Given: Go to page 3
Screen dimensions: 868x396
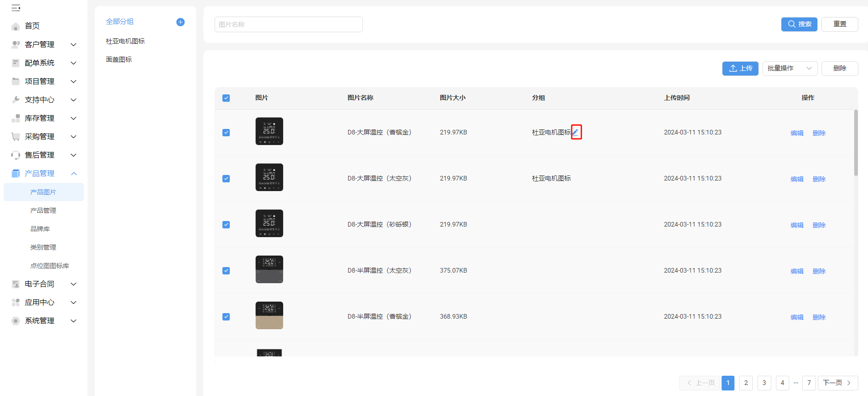Looking at the screenshot, I should (764, 383).
